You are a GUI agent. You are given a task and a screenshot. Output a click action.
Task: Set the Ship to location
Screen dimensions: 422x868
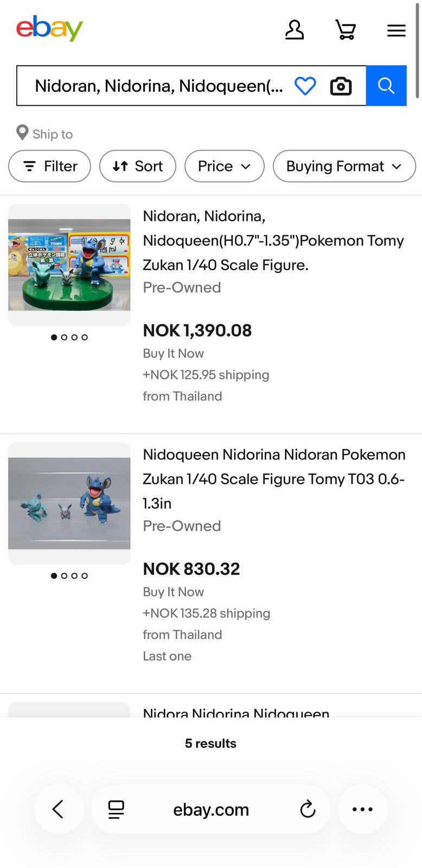click(44, 133)
